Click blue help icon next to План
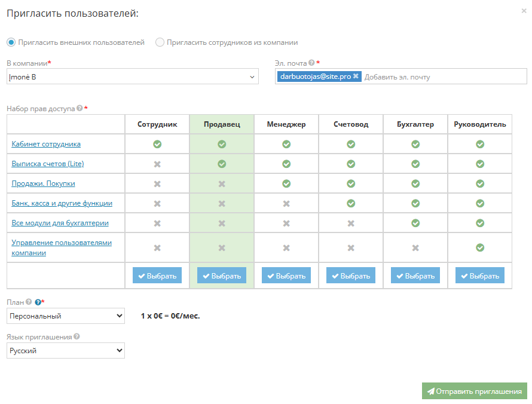 (x=38, y=302)
